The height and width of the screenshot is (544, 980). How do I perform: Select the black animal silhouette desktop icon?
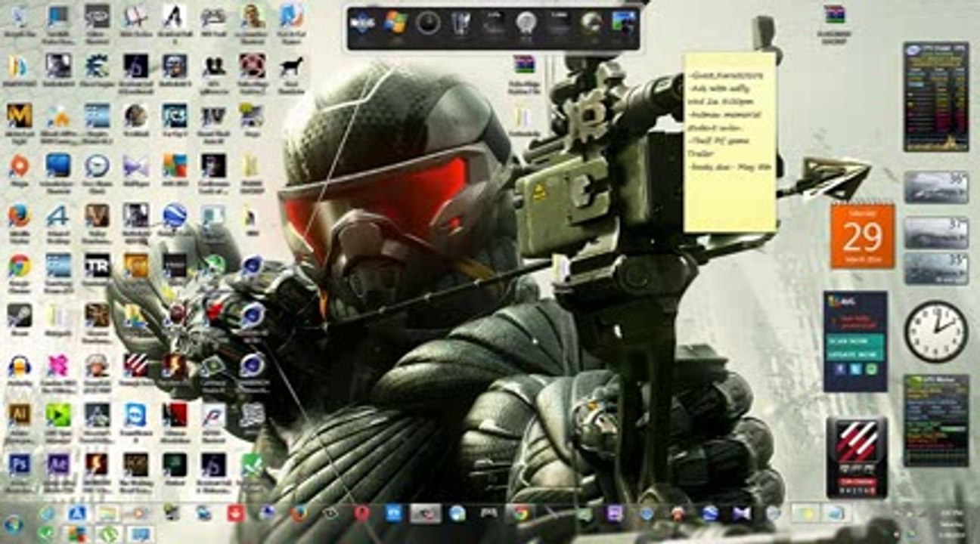(291, 66)
